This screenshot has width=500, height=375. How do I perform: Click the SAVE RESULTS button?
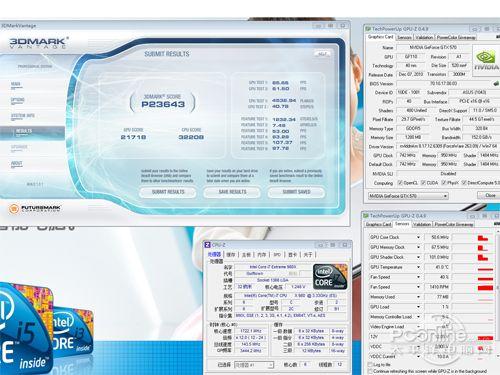[x=232, y=192]
